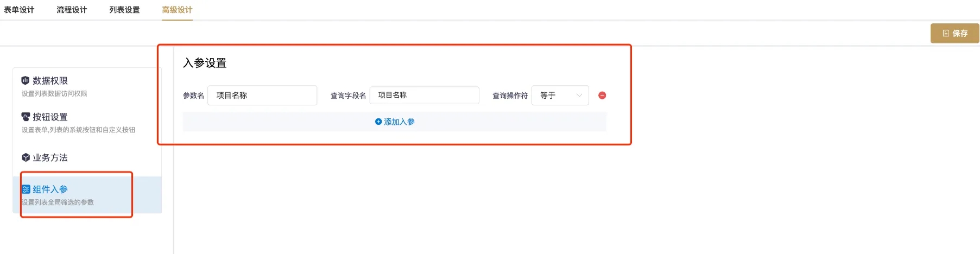Switch to the 表单设计 tab
980x254 pixels.
coord(19,10)
